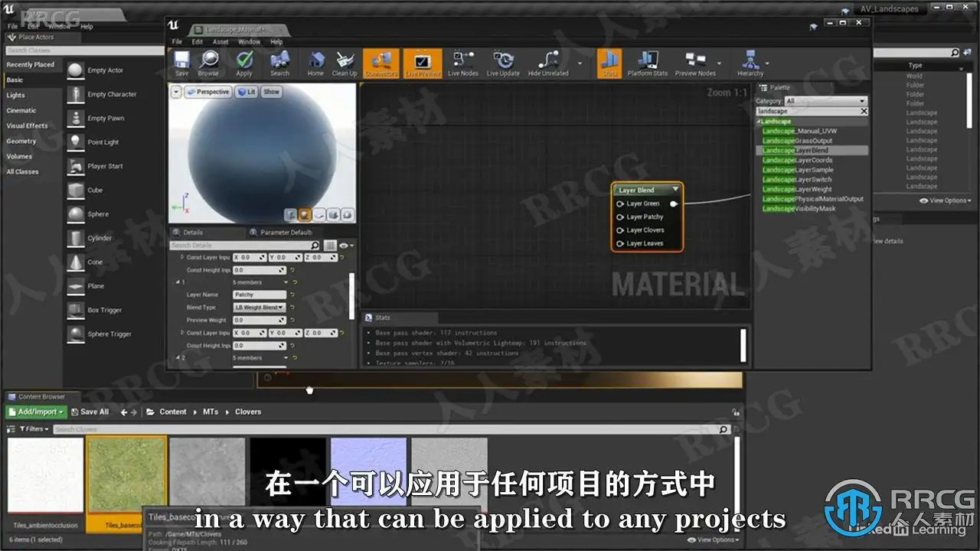This screenshot has width=980, height=551.
Task: Toggle the Stats toolbar button
Action: [x=609, y=64]
